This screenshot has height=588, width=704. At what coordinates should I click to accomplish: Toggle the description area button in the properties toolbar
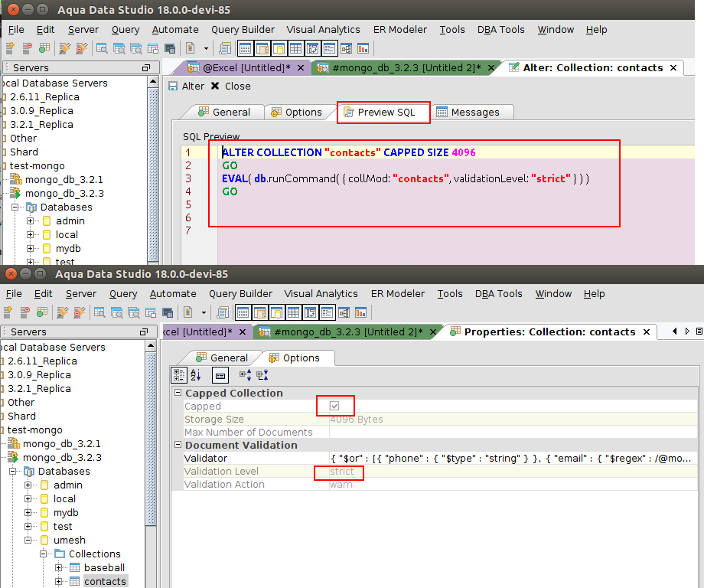pyautogui.click(x=220, y=375)
